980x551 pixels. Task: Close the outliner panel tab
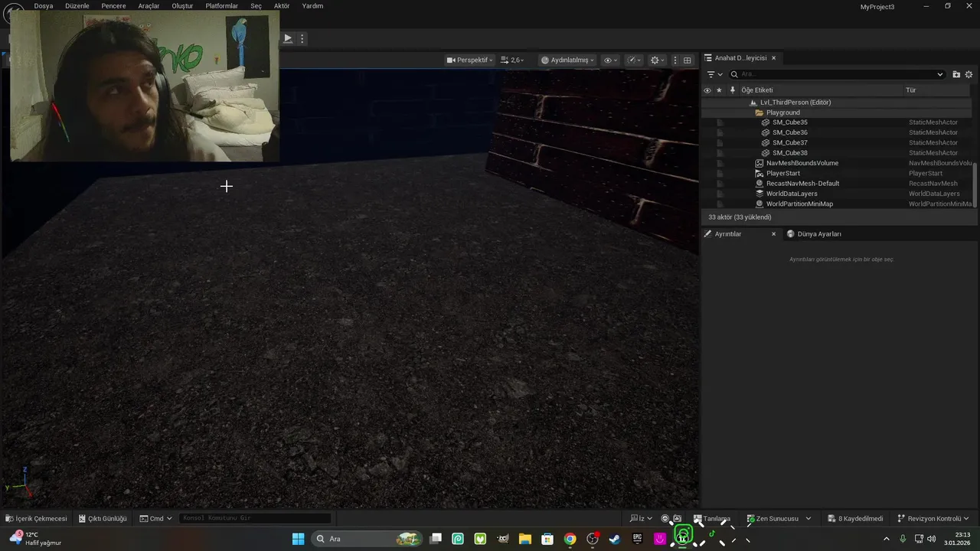click(x=773, y=58)
